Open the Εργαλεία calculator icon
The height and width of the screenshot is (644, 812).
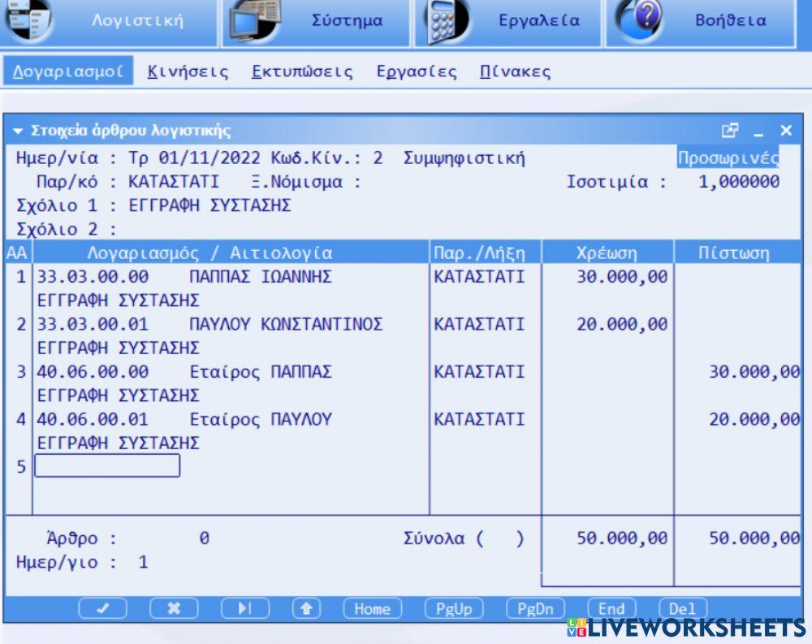tap(443, 21)
